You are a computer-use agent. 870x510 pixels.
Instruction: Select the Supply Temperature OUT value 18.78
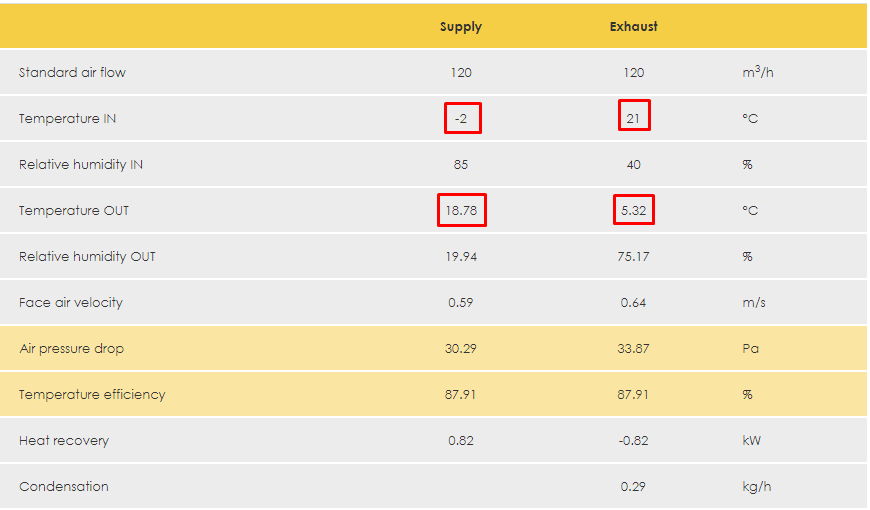tap(461, 211)
